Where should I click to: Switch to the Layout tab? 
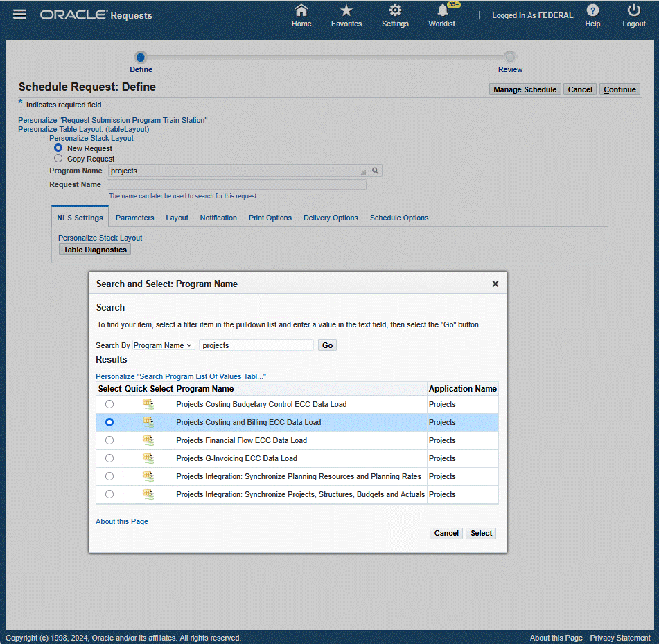[177, 218]
